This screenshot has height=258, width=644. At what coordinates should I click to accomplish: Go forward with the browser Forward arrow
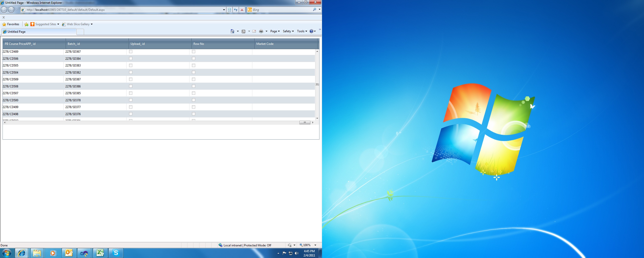[11, 10]
